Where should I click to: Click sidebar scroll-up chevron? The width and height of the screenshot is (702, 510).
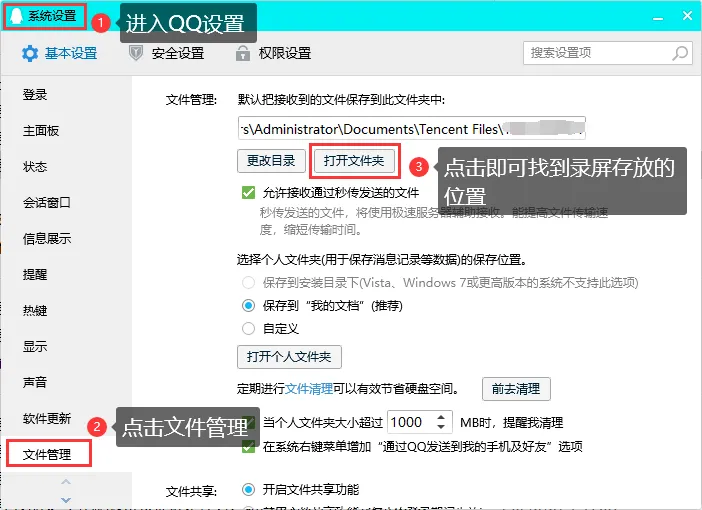point(66,482)
